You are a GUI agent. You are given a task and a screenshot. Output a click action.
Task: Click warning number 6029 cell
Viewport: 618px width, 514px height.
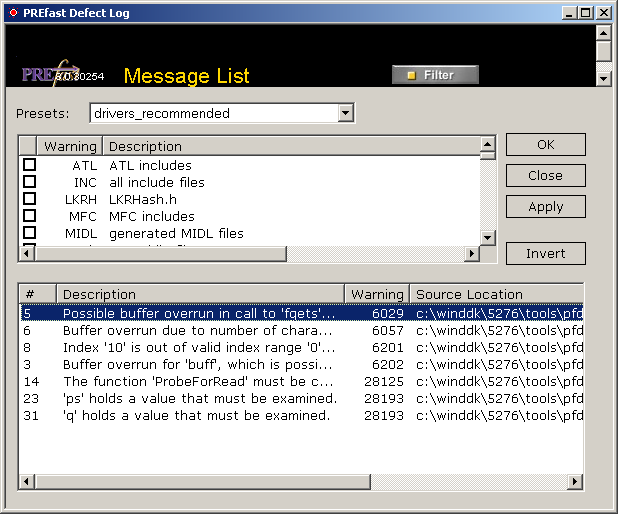388,313
